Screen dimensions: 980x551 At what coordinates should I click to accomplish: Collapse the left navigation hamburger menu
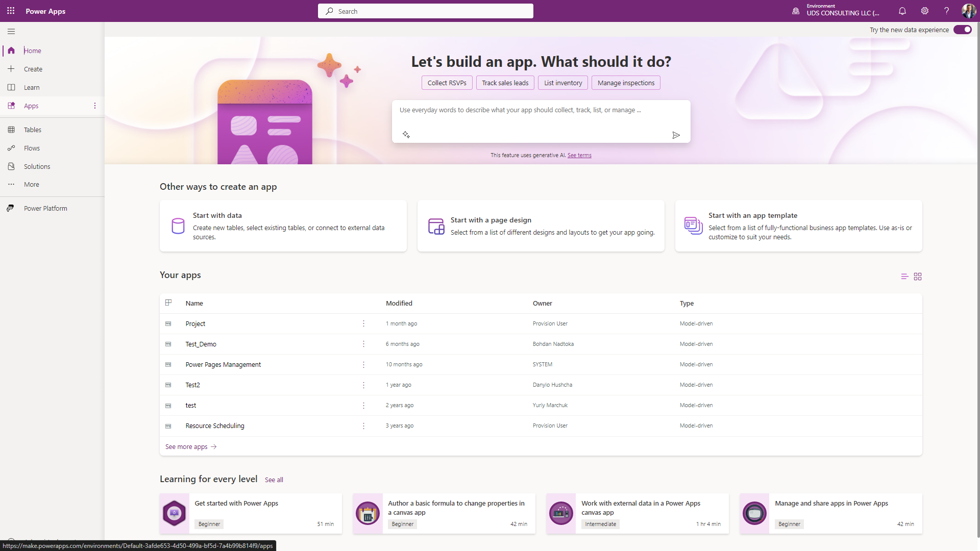(x=11, y=32)
